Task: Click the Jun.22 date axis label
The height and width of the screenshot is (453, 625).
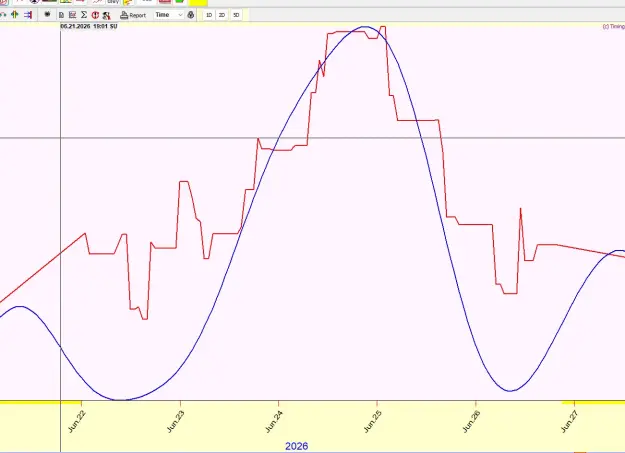Action: [x=77, y=421]
